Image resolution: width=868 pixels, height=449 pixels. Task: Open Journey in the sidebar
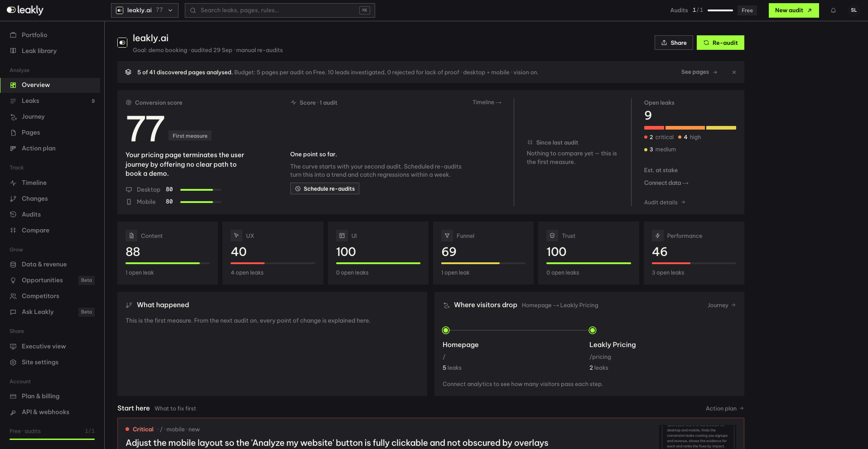[50, 116]
